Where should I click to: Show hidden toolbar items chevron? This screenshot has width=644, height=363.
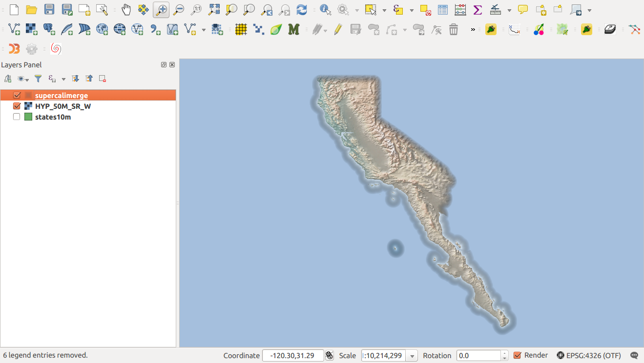pos(473,30)
